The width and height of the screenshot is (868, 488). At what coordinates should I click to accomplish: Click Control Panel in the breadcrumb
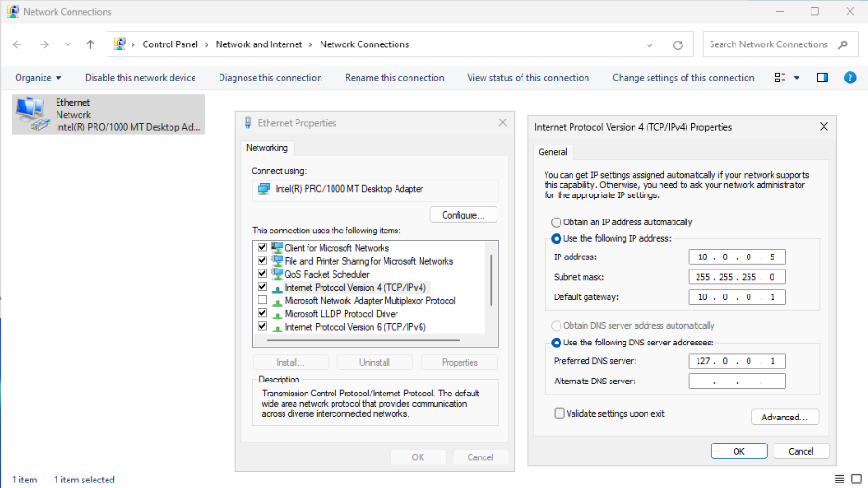click(170, 44)
